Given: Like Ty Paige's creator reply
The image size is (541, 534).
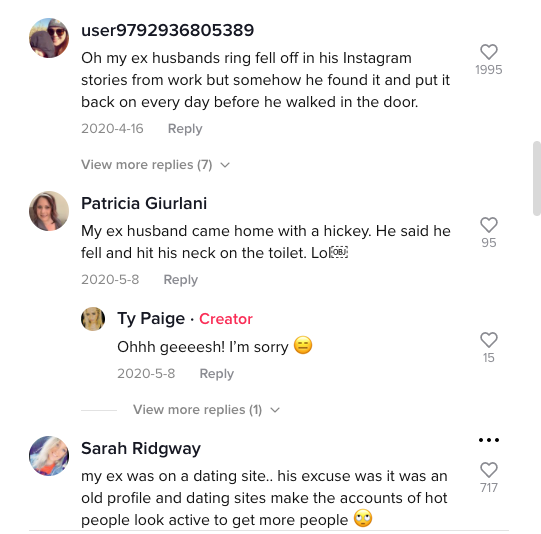Looking at the screenshot, I should (489, 340).
